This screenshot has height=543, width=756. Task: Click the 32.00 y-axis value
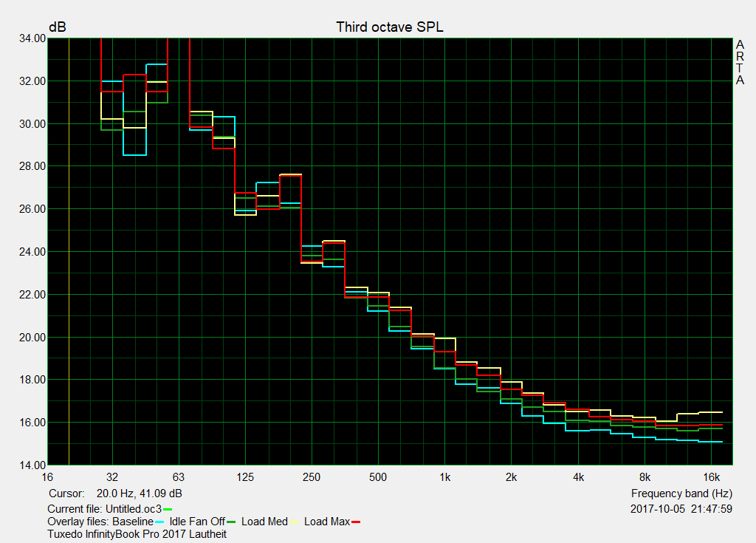(x=32, y=81)
